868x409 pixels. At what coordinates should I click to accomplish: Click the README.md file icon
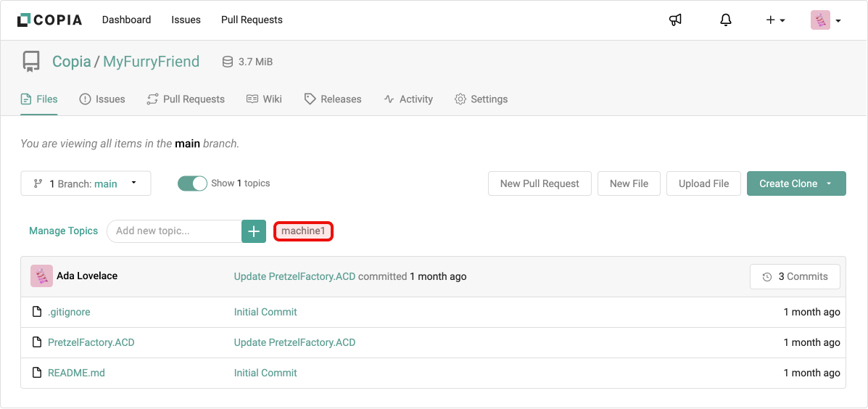coord(37,373)
